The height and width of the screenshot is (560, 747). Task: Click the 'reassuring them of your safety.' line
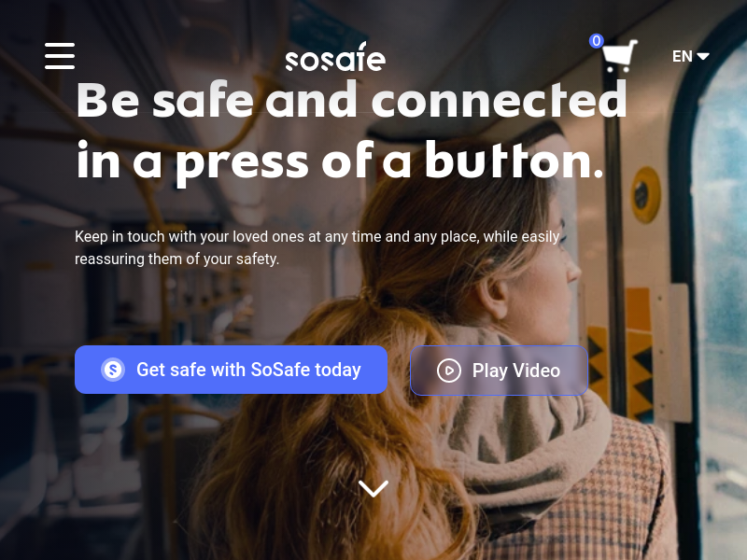[176, 259]
